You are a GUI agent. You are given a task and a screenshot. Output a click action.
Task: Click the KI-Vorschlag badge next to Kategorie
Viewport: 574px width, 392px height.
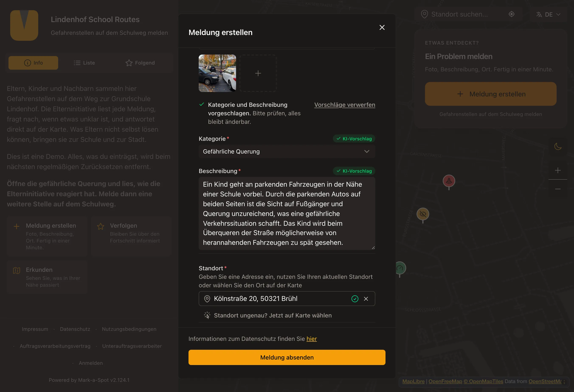pos(354,139)
